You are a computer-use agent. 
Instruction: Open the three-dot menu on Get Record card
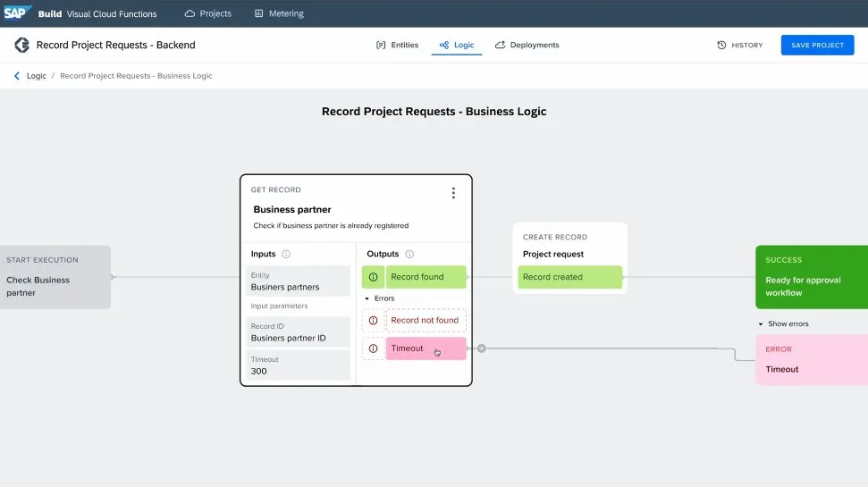[453, 193]
